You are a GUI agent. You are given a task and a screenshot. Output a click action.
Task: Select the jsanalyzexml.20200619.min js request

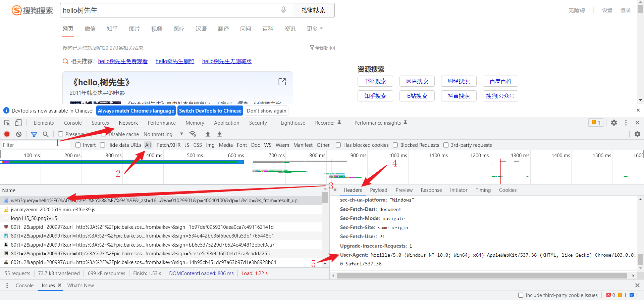point(161,209)
